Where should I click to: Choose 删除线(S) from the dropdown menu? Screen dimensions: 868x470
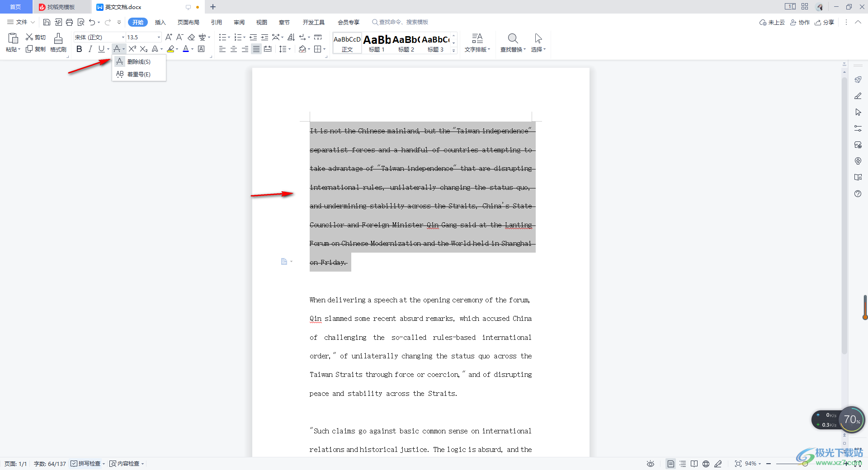pos(139,61)
